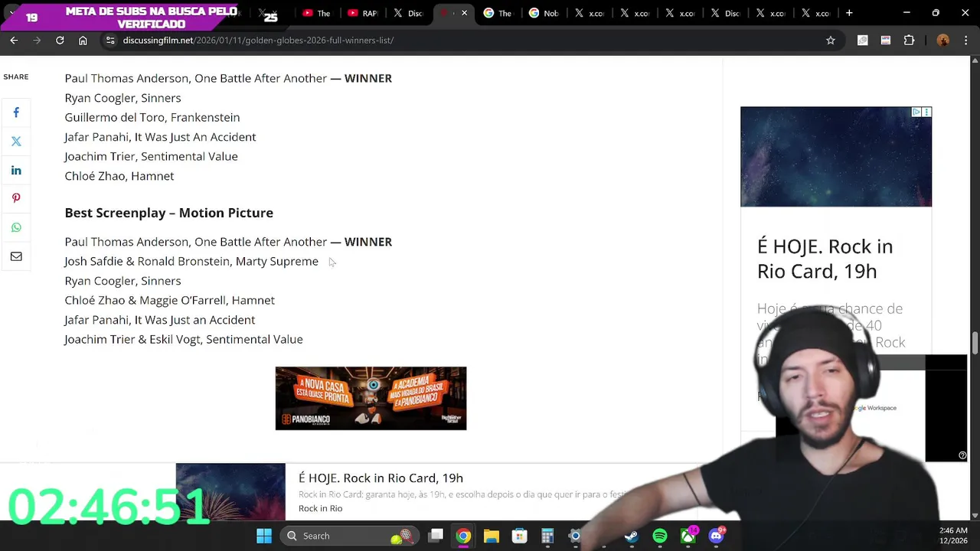Share the article via WhatsApp
Image resolution: width=980 pixels, height=551 pixels.
pyautogui.click(x=16, y=227)
